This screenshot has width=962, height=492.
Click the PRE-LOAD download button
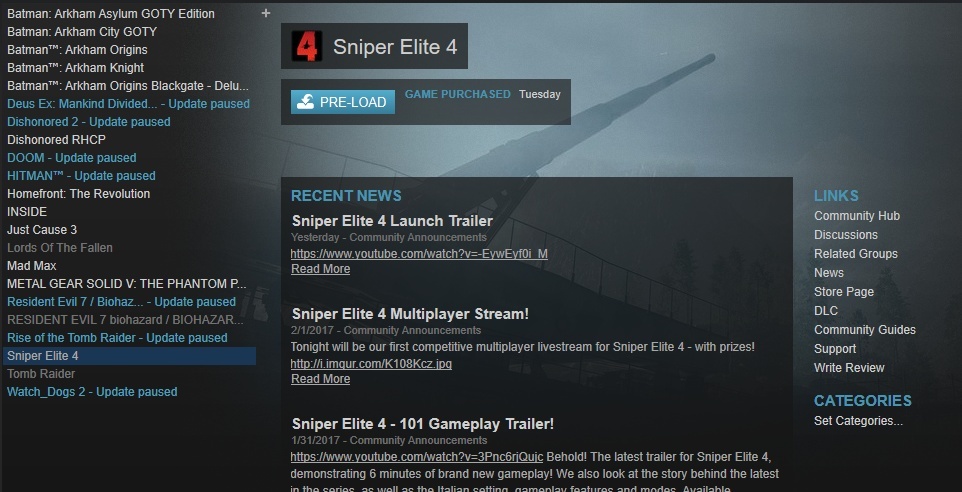[343, 102]
